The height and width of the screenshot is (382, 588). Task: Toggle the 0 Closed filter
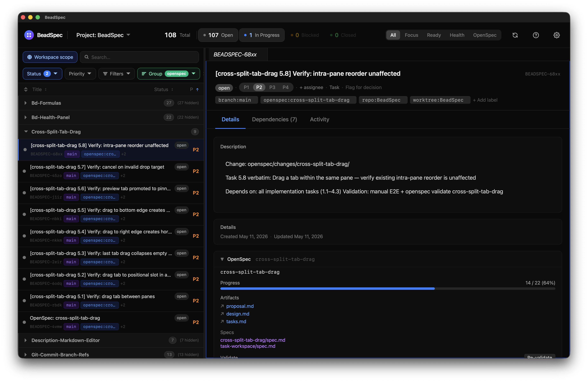pos(343,35)
